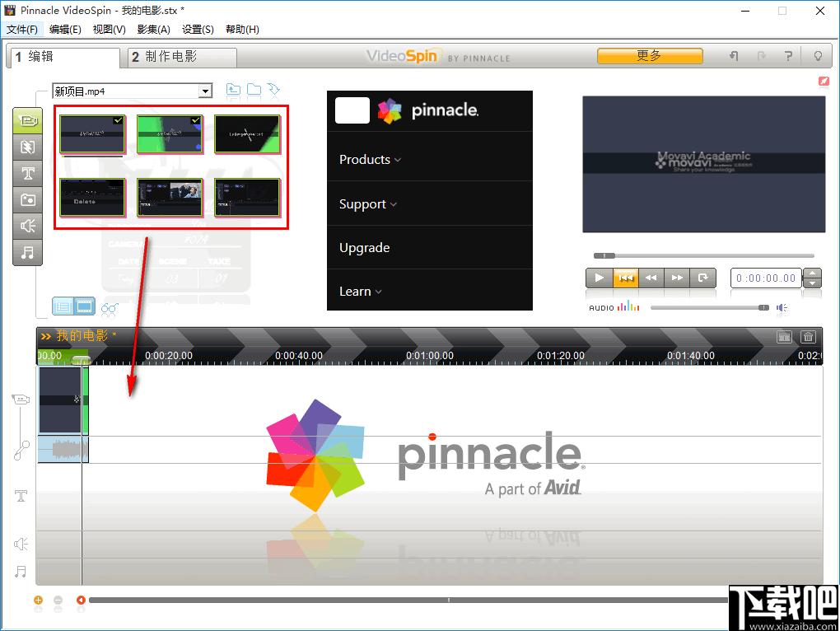Click the fast forward button
Viewport: 840px width, 631px height.
[677, 278]
